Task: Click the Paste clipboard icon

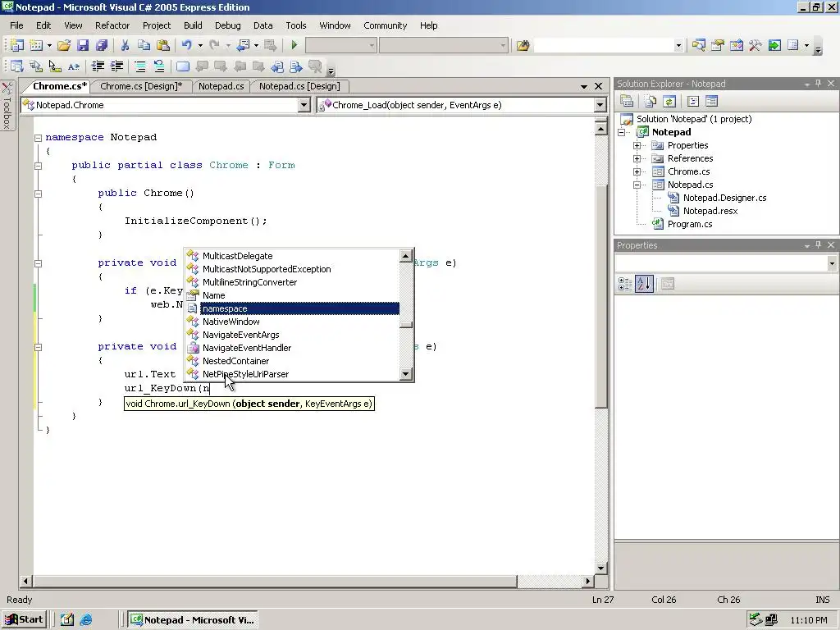Action: click(x=163, y=46)
